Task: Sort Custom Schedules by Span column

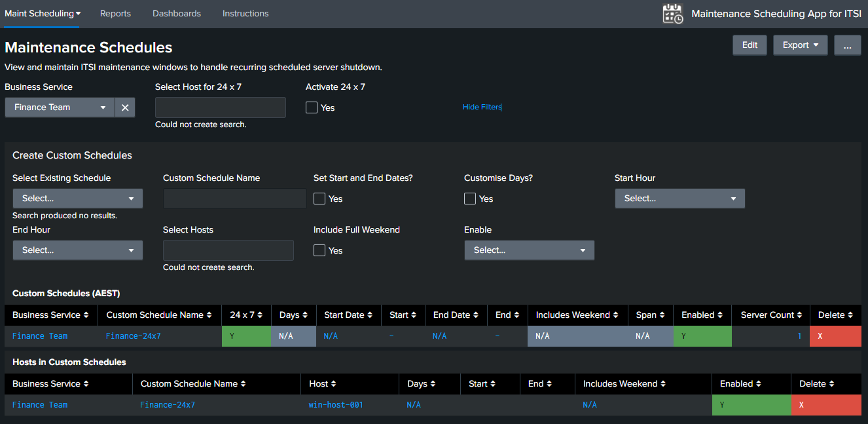Action: click(x=650, y=315)
